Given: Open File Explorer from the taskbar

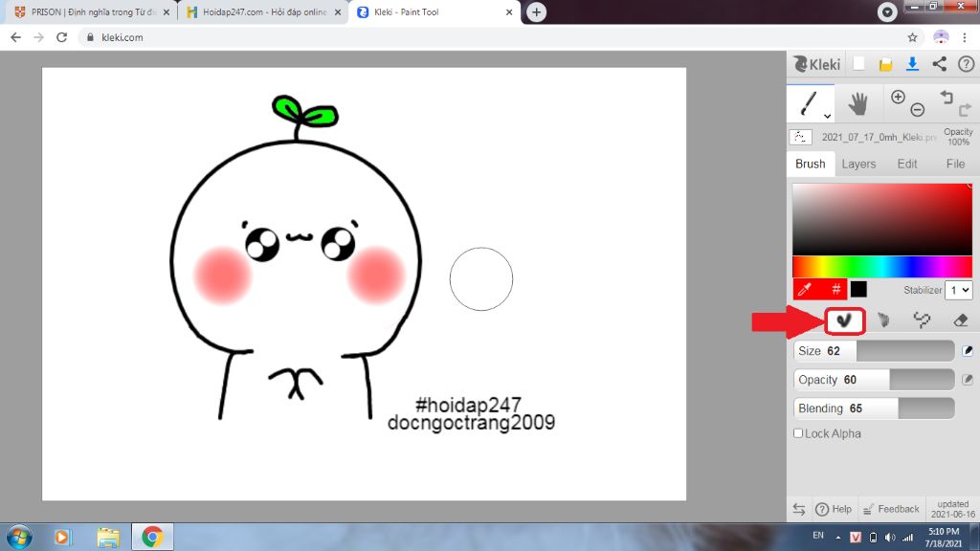Looking at the screenshot, I should [x=107, y=538].
